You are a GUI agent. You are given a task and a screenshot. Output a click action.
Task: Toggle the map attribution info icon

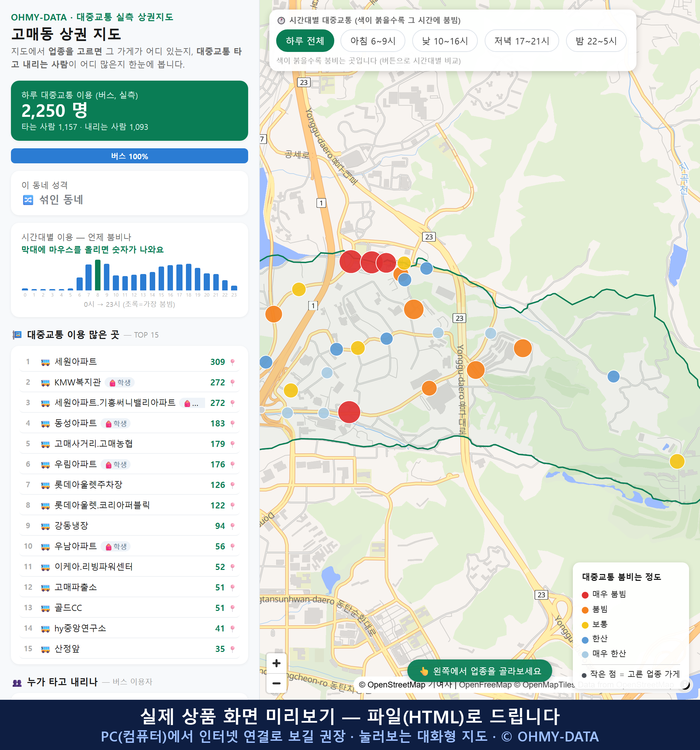685,684
